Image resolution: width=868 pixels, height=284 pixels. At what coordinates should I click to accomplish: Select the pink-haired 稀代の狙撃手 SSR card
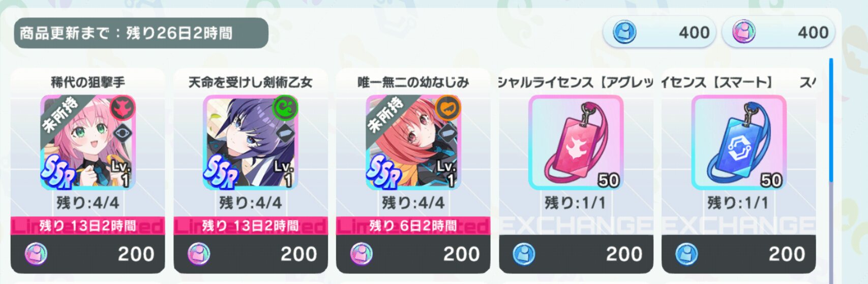pos(88,142)
